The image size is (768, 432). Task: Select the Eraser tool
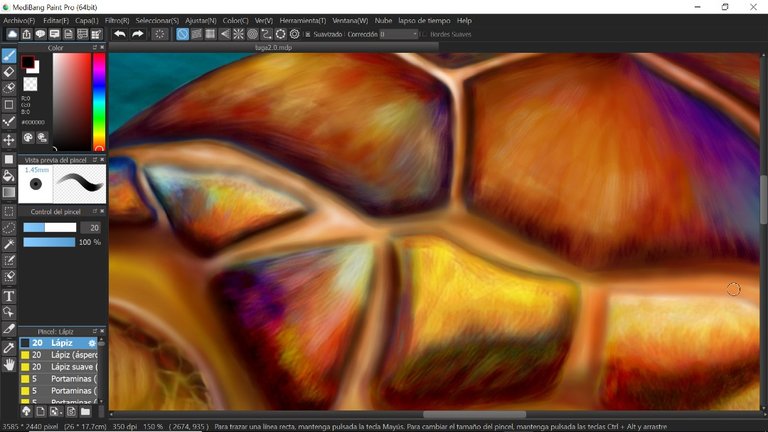coord(9,72)
